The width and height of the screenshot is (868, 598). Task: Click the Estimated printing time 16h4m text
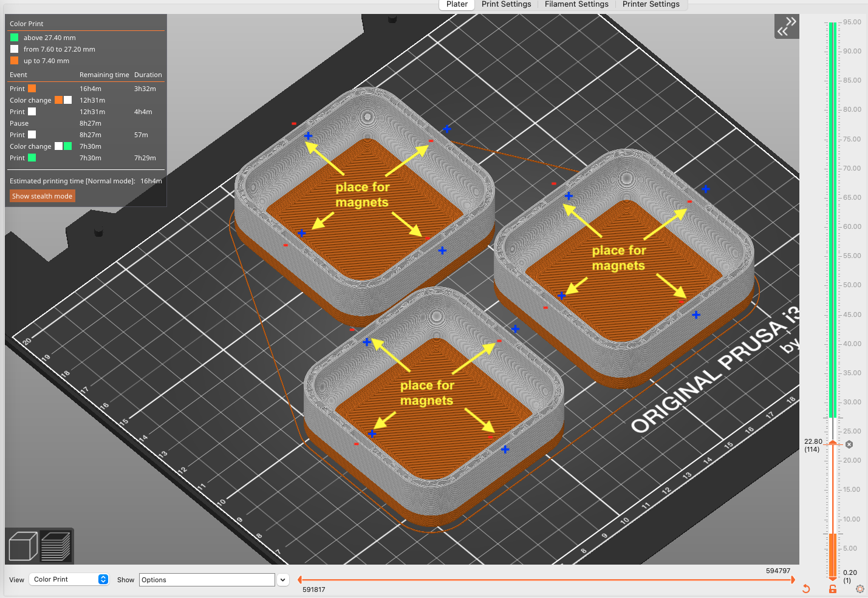pos(86,181)
